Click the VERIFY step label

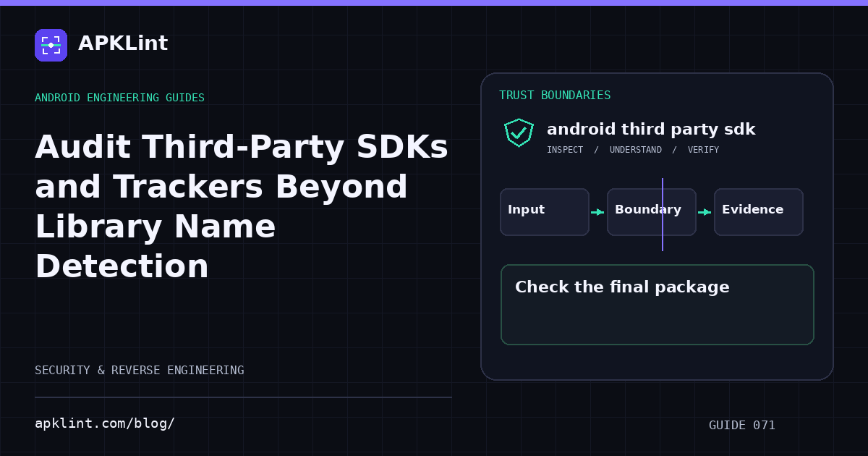tap(703, 150)
